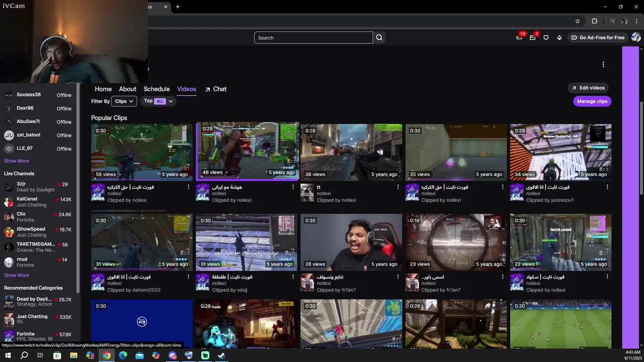
Task: Switch to the About tab
Action: click(127, 89)
